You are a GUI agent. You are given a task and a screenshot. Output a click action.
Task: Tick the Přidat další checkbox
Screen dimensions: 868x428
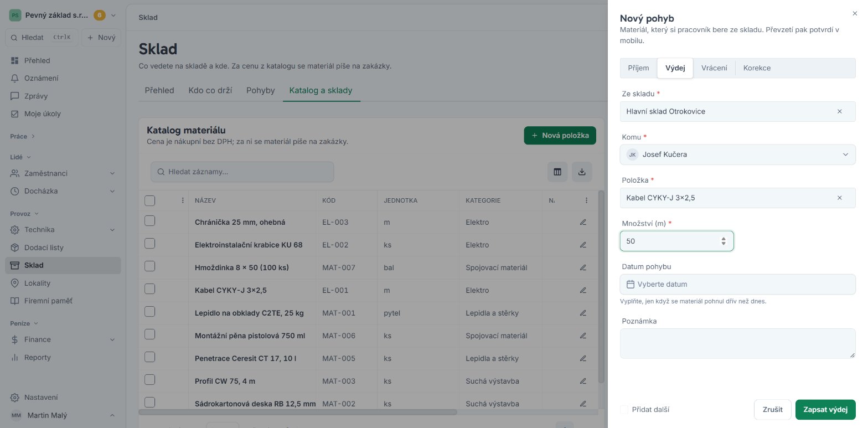tap(624, 410)
